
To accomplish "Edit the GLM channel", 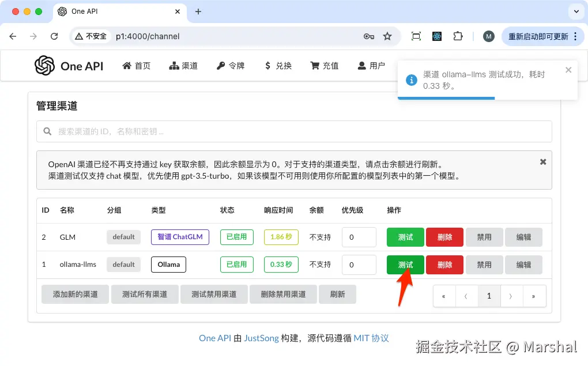I will point(523,237).
